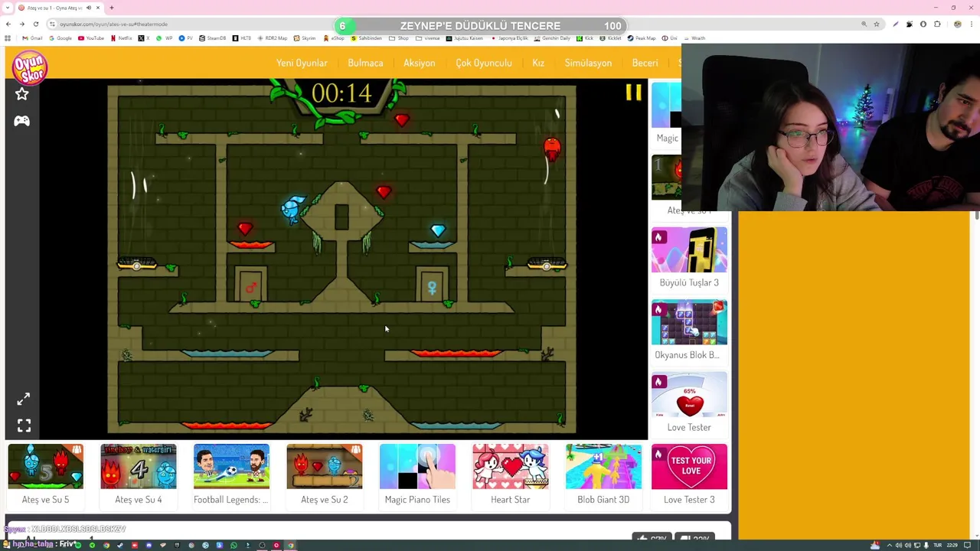Screen dimensions: 980x551
Task: Open Love Tester 3 thumbnail
Action: pyautogui.click(x=689, y=466)
